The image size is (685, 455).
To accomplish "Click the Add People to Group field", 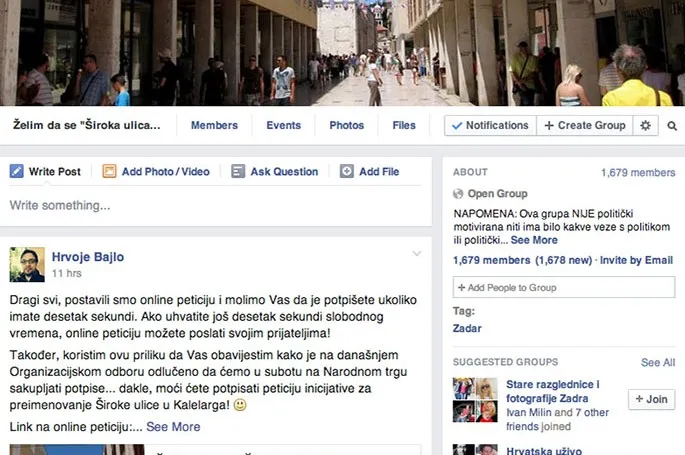I will coord(564,288).
